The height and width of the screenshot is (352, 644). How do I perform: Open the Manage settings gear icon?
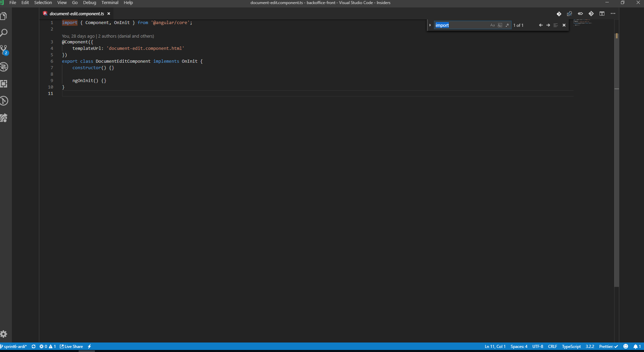[4, 334]
